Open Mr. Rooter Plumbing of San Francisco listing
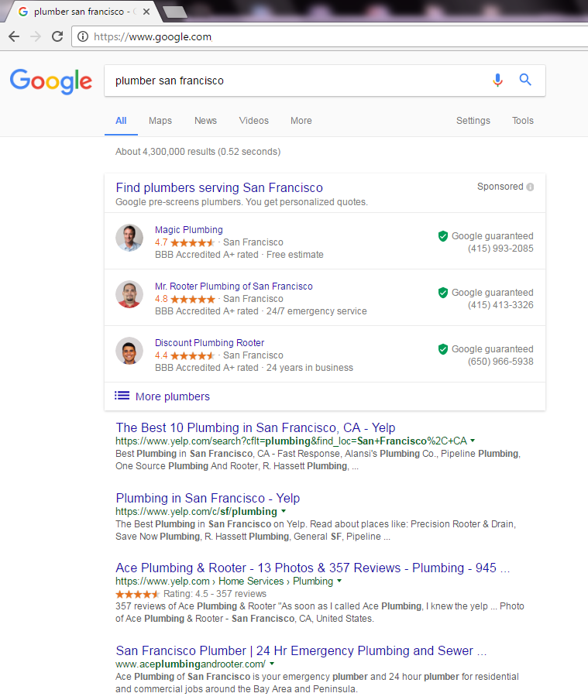Viewport: 588px width, 700px height. pos(234,287)
